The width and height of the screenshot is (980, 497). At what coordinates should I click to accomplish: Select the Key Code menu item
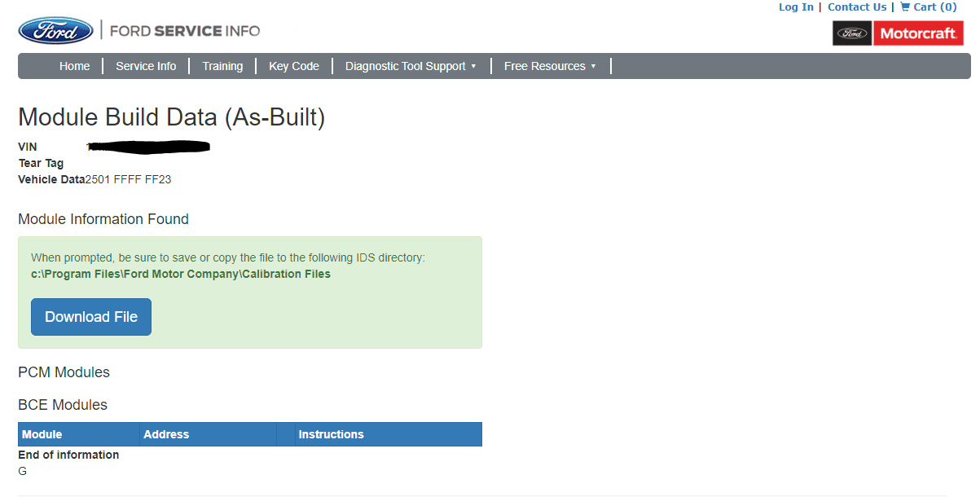[294, 66]
